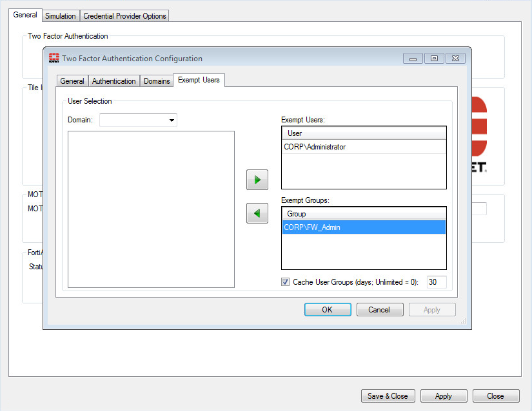Screen dimensions: 532x411
Task: Open the Credential Provider Options tab
Action: [x=124, y=15]
